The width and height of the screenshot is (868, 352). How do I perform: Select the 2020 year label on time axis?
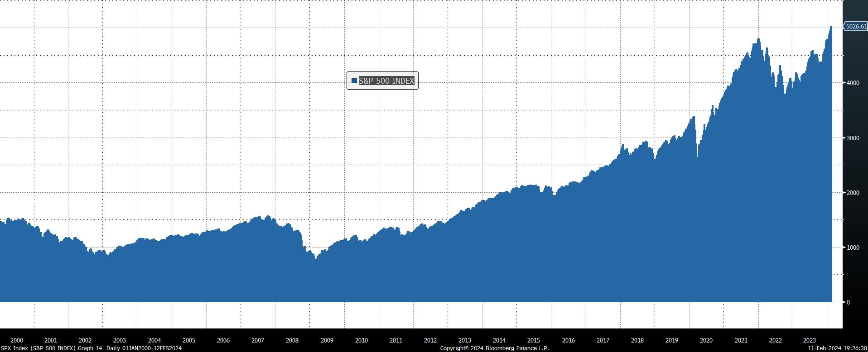706,340
